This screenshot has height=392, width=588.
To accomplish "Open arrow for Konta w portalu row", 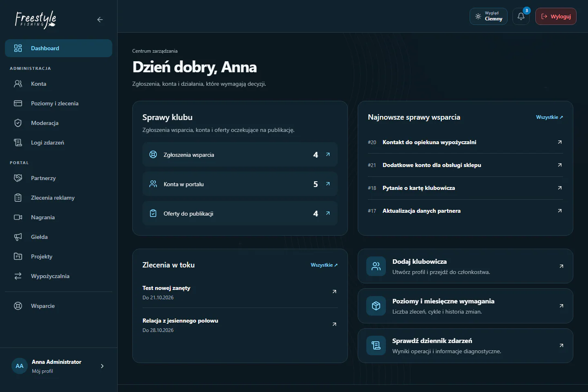I will (328, 184).
